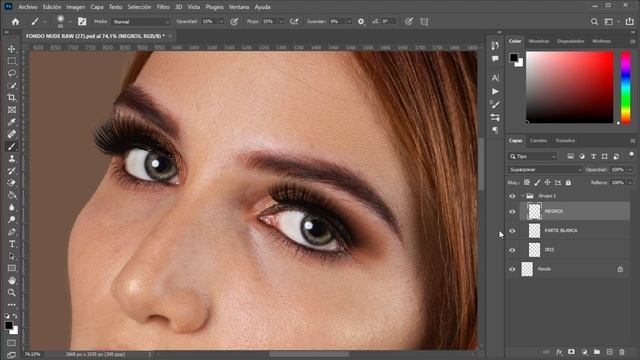Open the Actions panel play icon
The width and height of the screenshot is (640, 360).
[x=495, y=91]
